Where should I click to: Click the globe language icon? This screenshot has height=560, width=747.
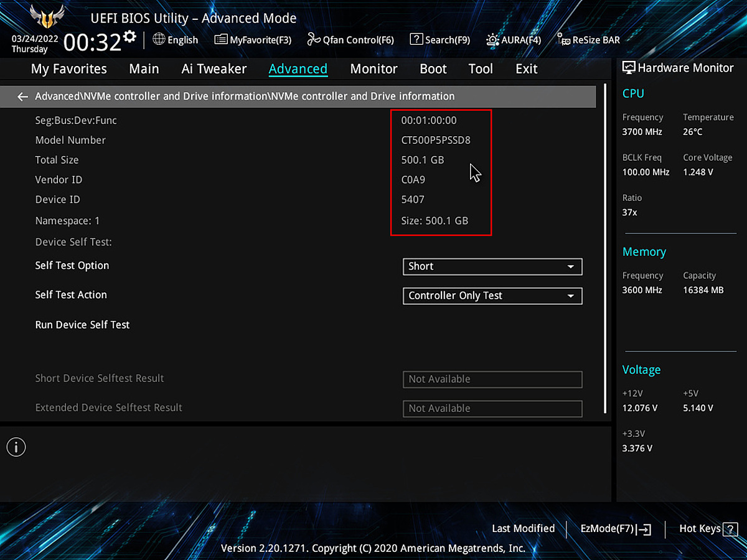[159, 39]
